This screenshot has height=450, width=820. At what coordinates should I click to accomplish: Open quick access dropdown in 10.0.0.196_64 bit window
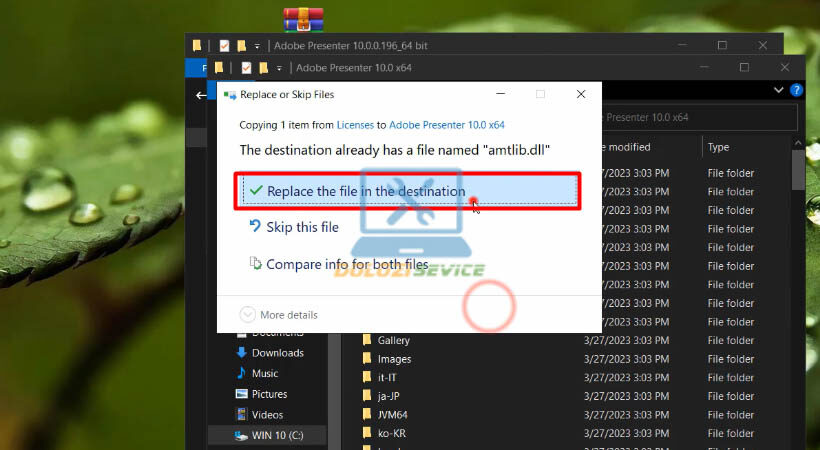click(257, 46)
